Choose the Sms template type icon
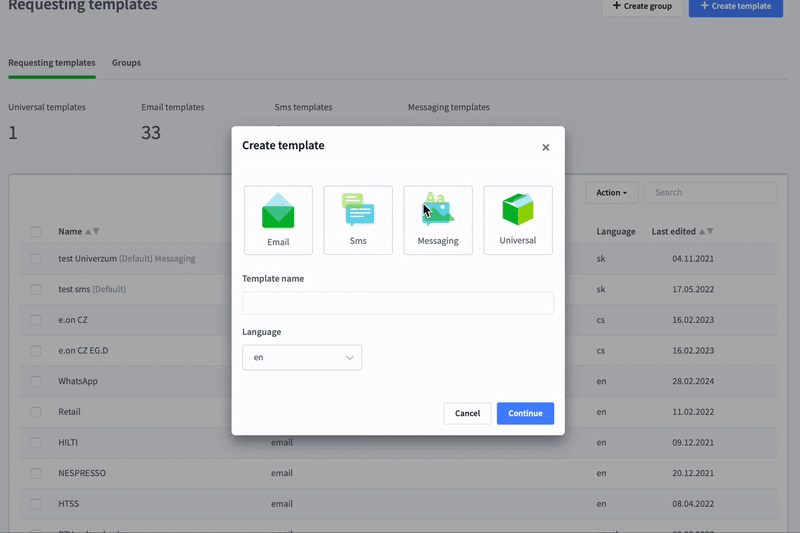 358,220
